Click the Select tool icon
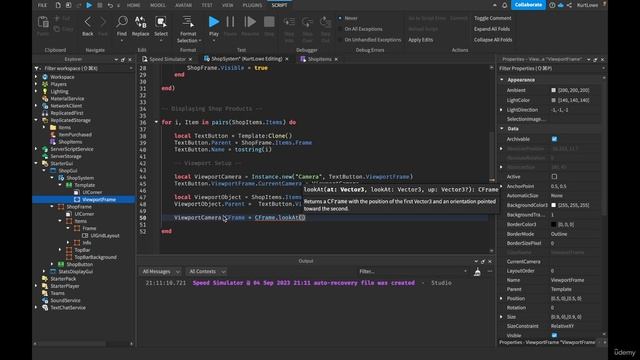The height and width of the screenshot is (360, 640). 161,22
